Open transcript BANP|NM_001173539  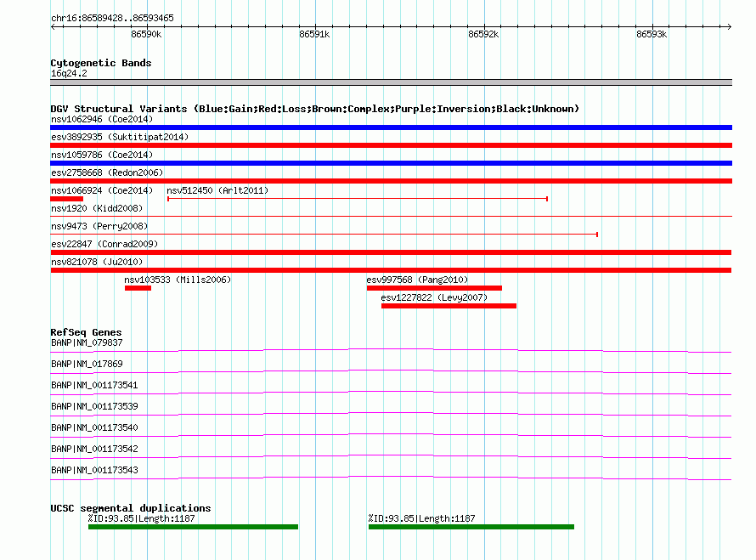point(94,406)
